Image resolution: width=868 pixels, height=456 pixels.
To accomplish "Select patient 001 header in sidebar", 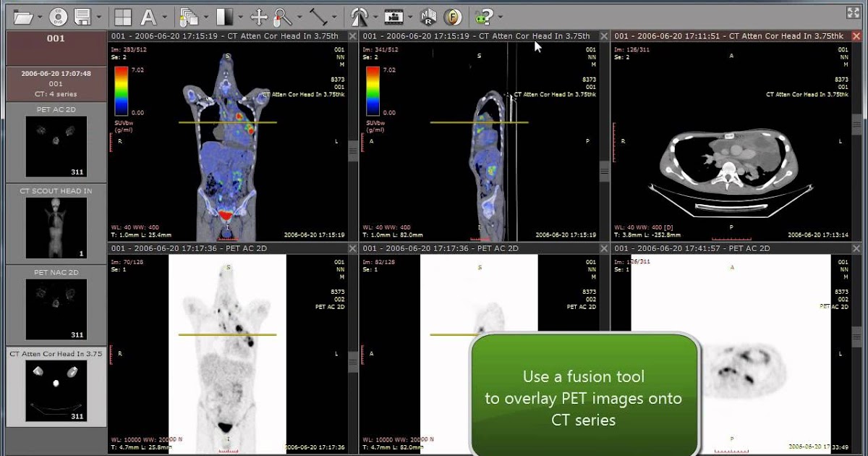I will pyautogui.click(x=56, y=48).
